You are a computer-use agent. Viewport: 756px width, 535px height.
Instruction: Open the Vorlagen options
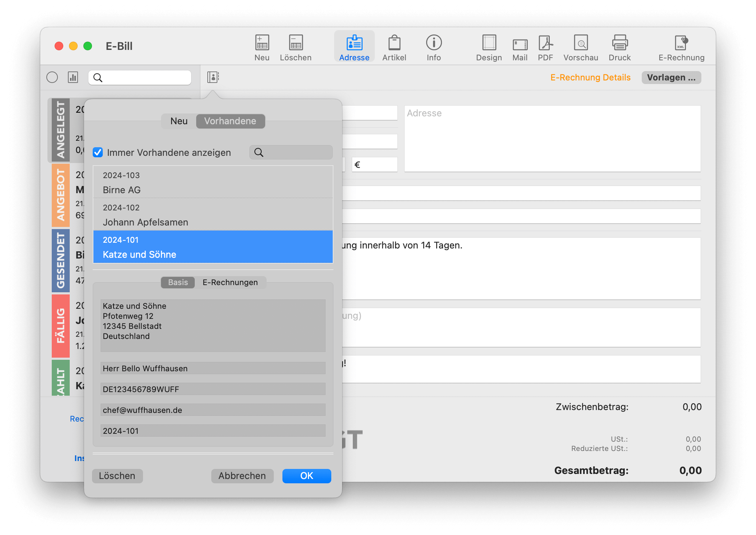(671, 77)
